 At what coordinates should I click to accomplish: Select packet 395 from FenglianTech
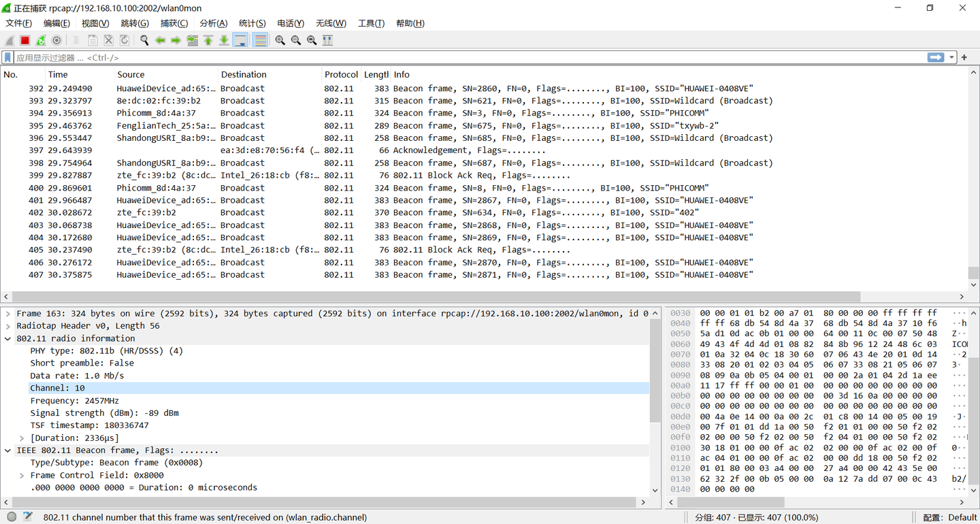484,126
